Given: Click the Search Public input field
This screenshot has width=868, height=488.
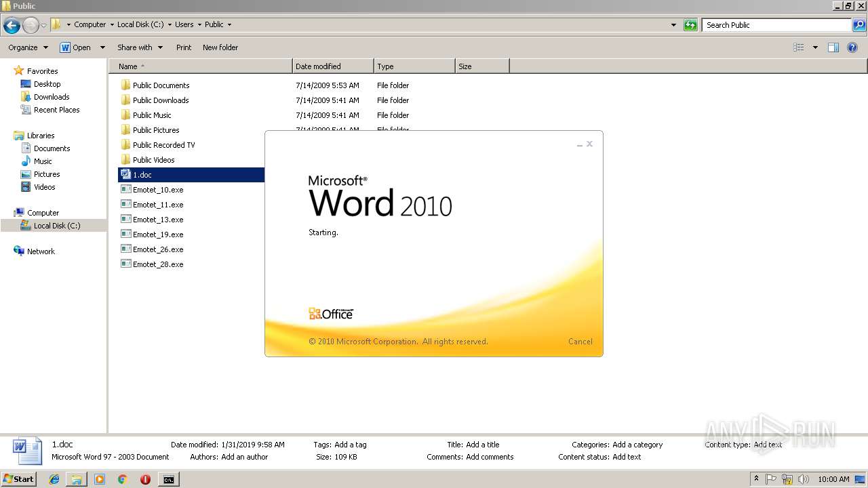Looking at the screenshot, I should (776, 25).
